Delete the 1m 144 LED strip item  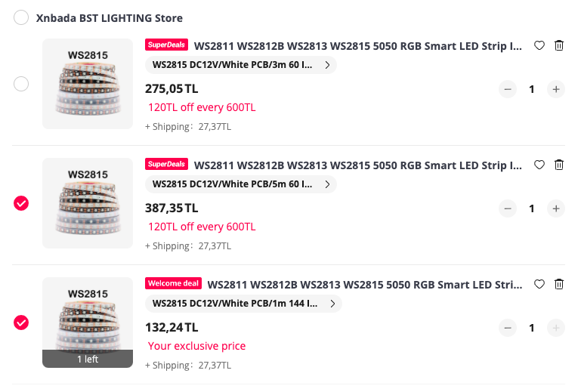pos(559,284)
